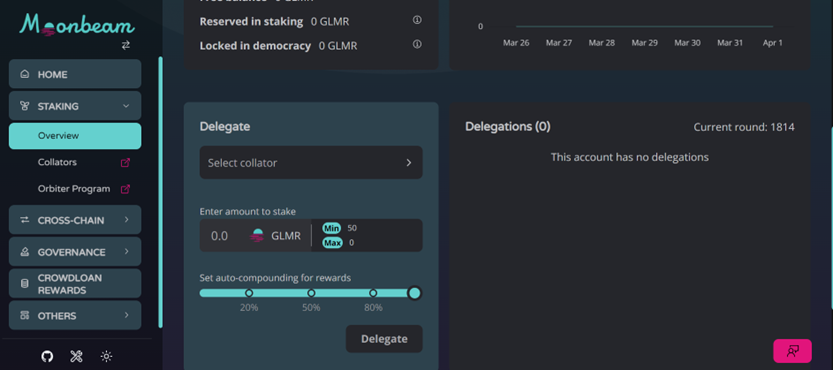The width and height of the screenshot is (833, 370).
Task: Open the pink support chat button
Action: tap(793, 351)
